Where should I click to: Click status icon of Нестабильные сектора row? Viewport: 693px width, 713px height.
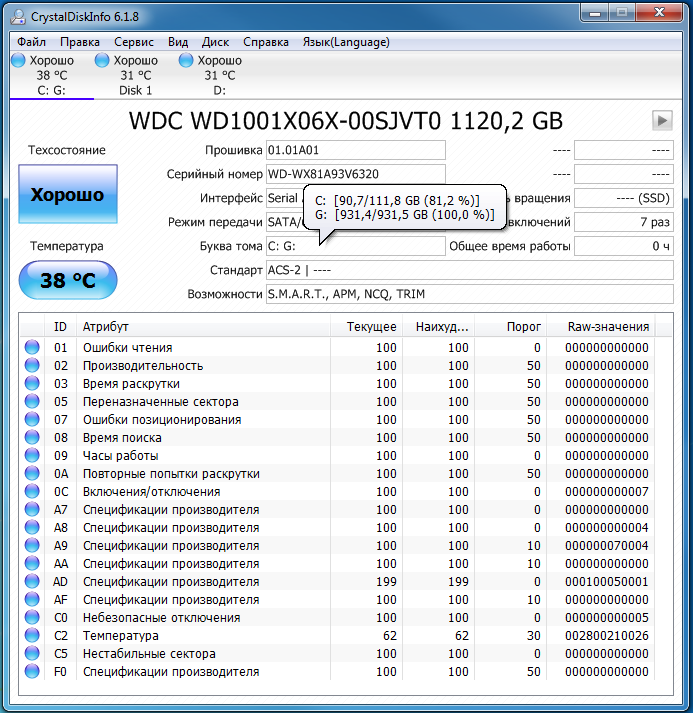(32, 653)
